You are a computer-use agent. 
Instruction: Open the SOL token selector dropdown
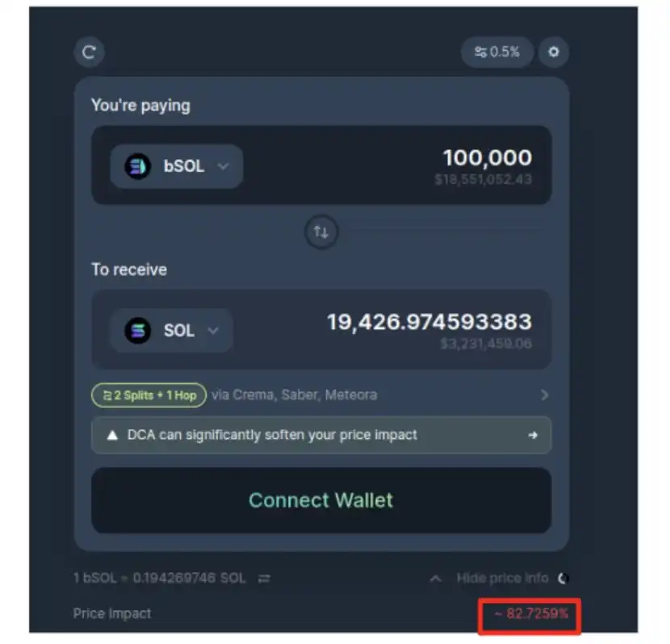pyautogui.click(x=171, y=330)
